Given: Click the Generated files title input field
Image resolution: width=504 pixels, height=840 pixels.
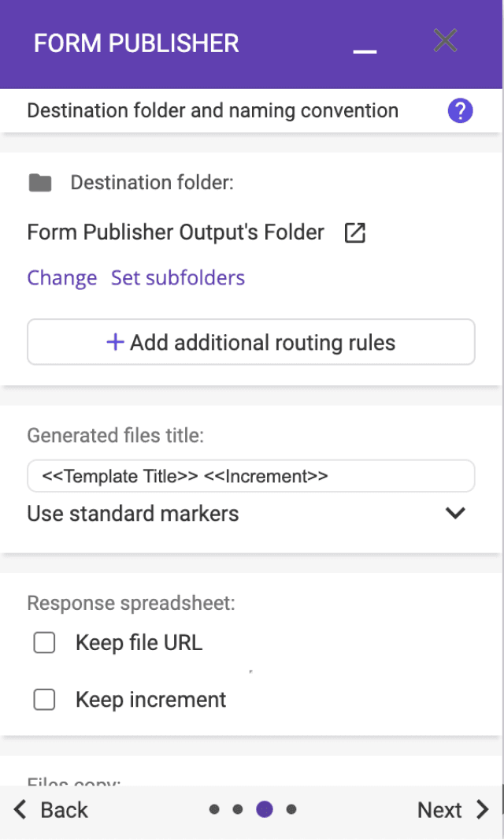Looking at the screenshot, I should [x=250, y=476].
